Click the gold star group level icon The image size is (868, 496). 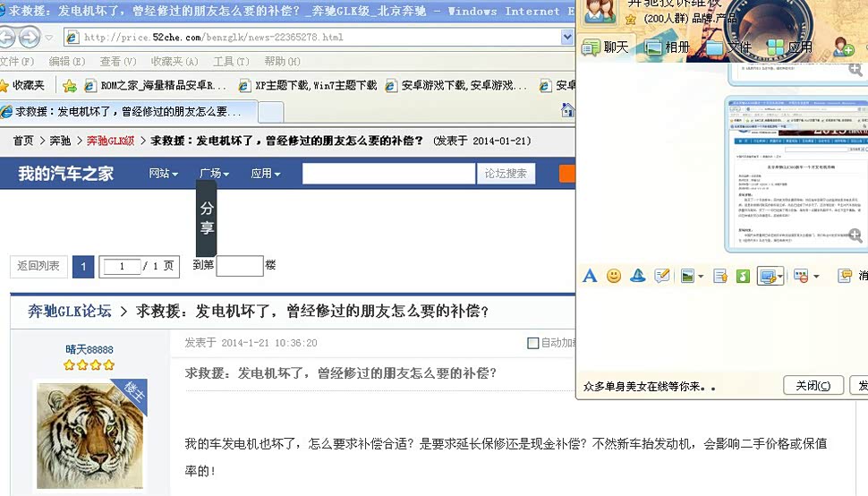click(631, 20)
